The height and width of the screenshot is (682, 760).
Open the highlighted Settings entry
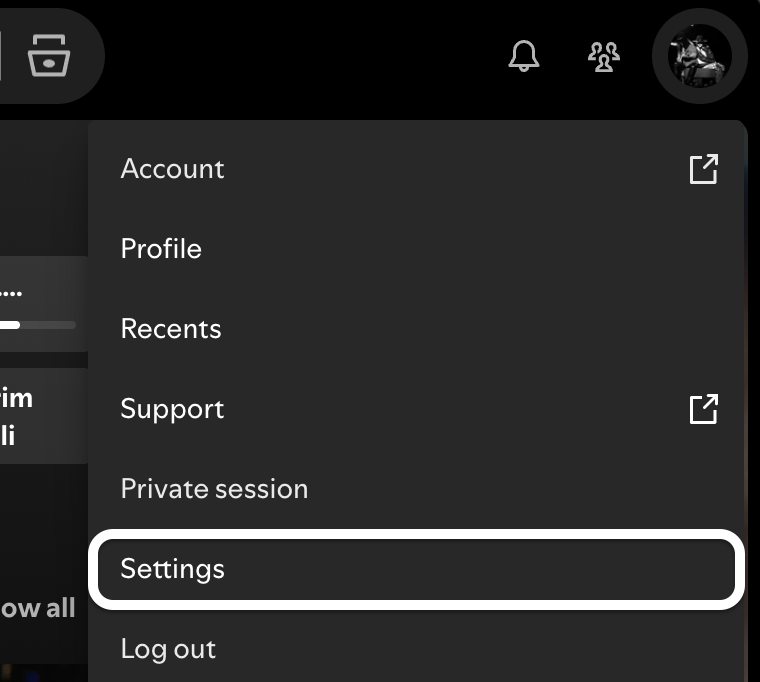[416, 569]
